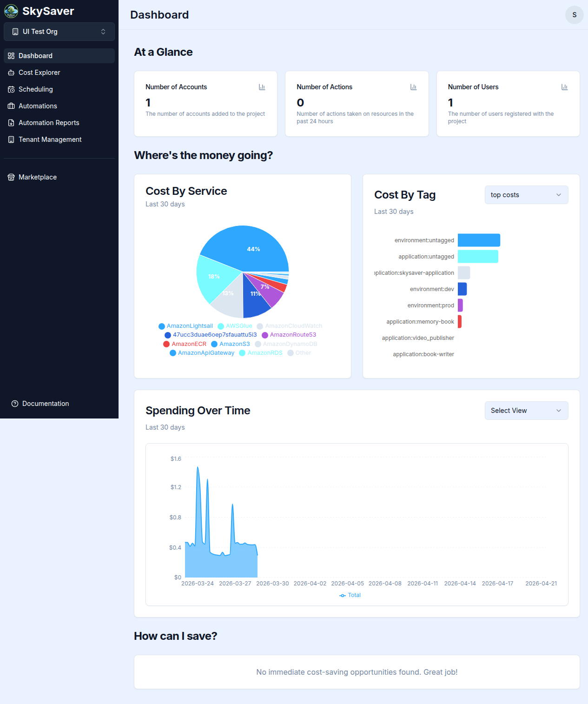Click the 2026-03-27 axis date label
The height and width of the screenshot is (704, 588).
click(x=235, y=584)
